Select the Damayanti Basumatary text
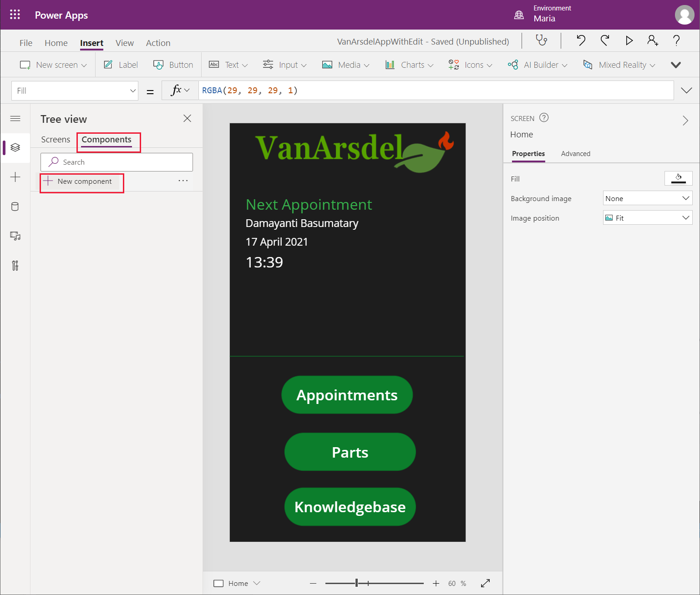 pyautogui.click(x=302, y=223)
